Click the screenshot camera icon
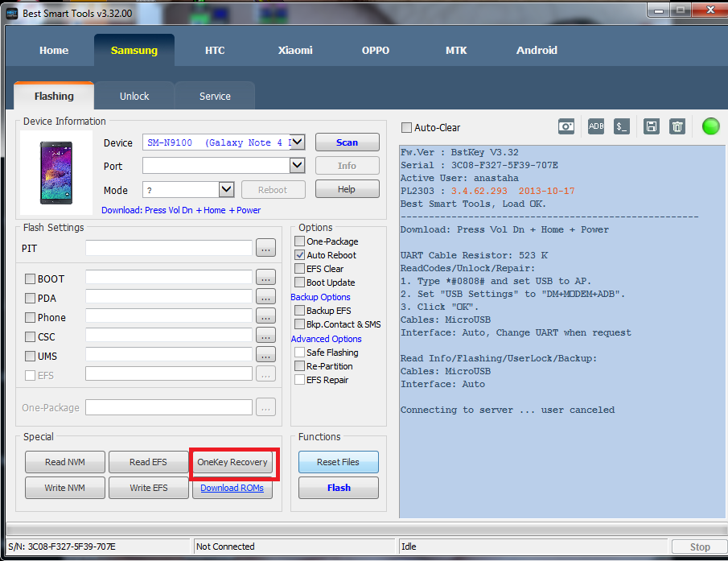728x561 pixels. (x=566, y=126)
